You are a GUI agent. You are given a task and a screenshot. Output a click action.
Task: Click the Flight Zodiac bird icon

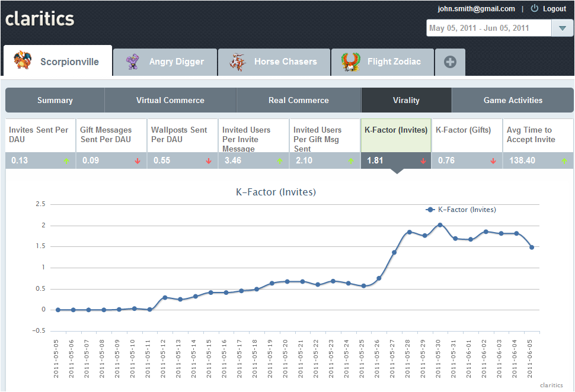351,62
